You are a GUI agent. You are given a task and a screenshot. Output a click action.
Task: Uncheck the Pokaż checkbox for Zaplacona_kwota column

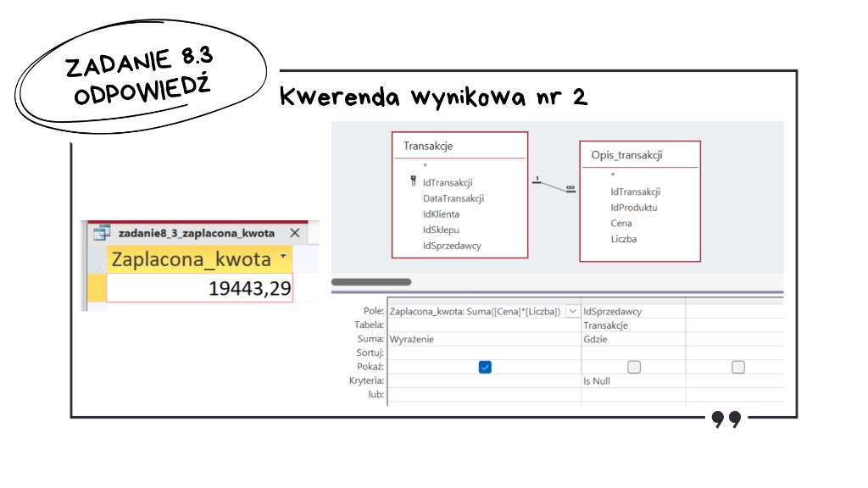pos(485,367)
